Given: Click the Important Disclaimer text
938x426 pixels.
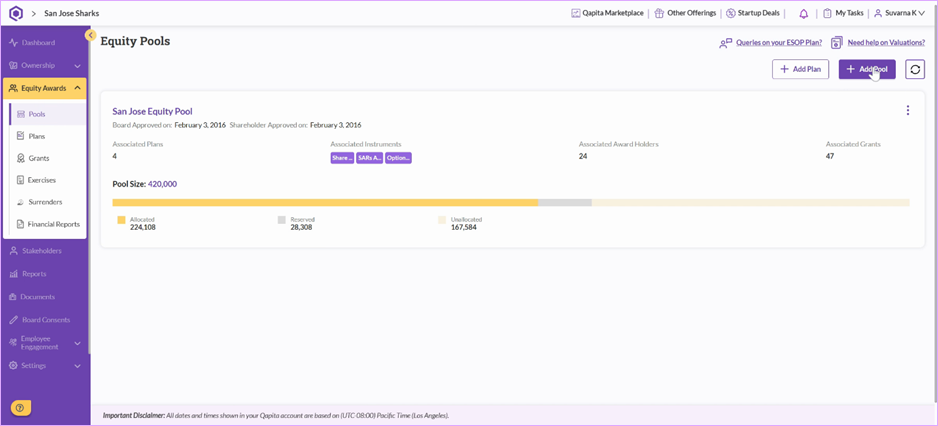Looking at the screenshot, I should point(276,415).
